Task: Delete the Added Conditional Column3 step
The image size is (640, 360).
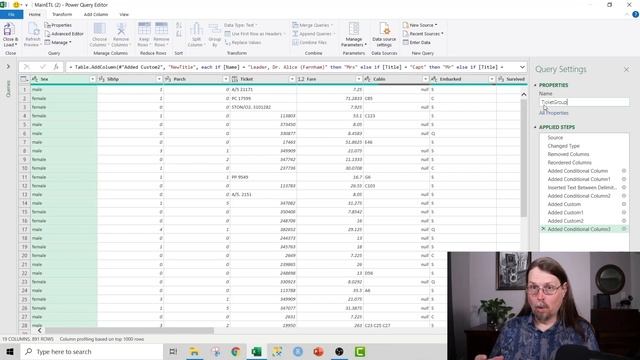Action: [543, 229]
